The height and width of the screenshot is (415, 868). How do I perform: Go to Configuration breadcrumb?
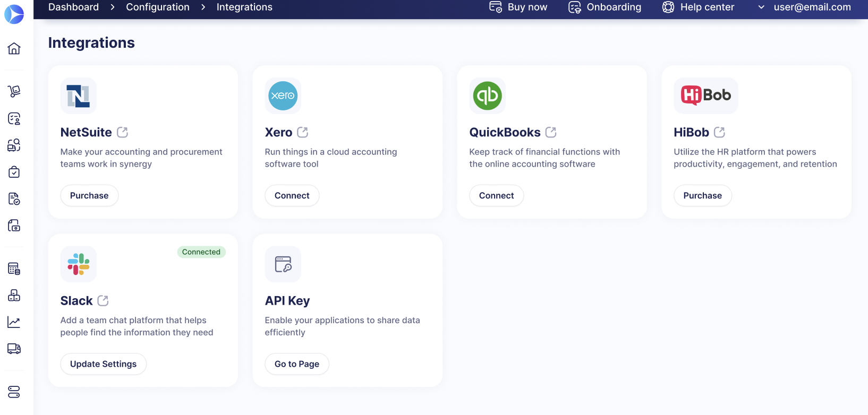158,7
